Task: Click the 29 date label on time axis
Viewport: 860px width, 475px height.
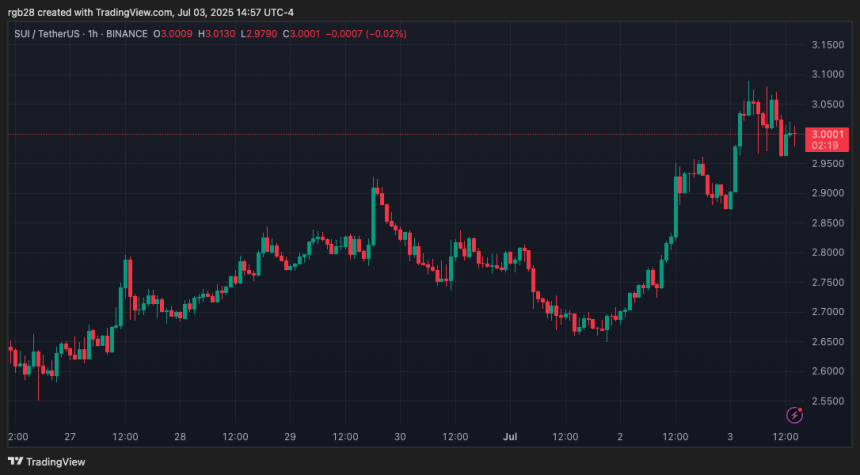Action: (x=289, y=437)
